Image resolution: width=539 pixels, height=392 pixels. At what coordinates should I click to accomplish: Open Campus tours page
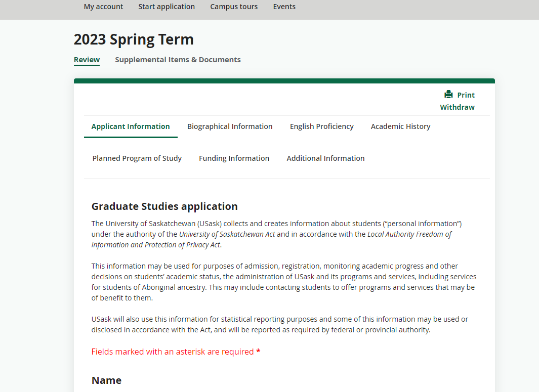click(234, 7)
